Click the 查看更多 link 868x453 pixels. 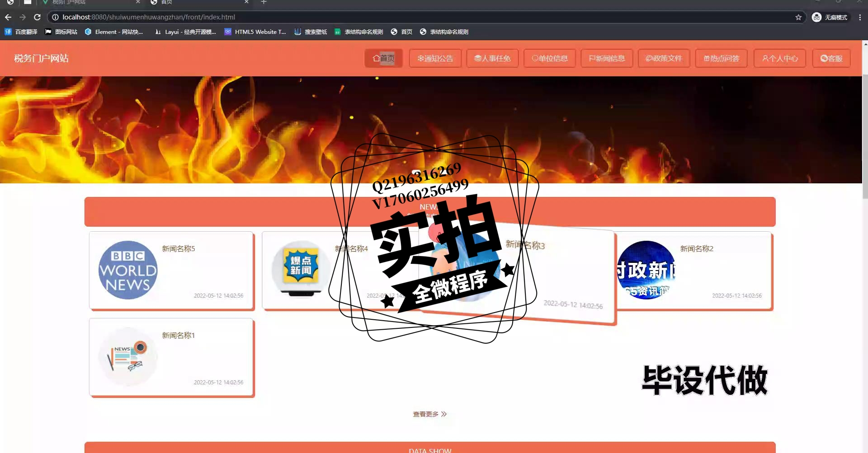click(429, 414)
